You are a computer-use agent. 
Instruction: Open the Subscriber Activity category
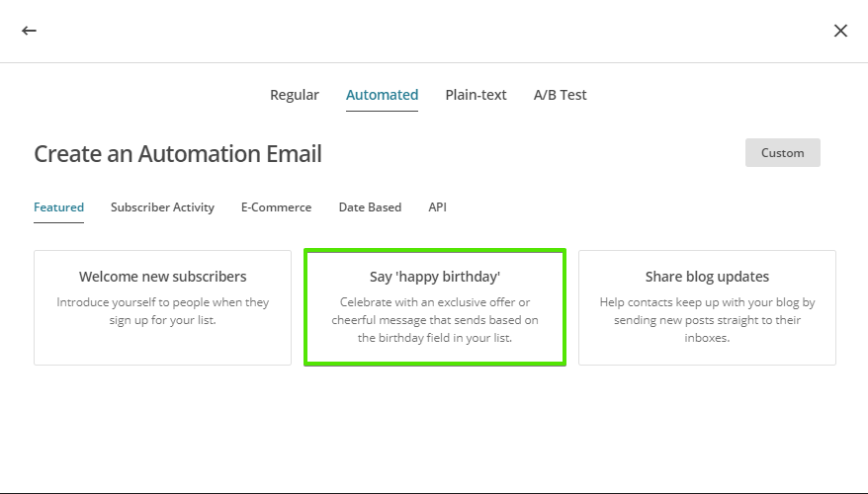(162, 206)
